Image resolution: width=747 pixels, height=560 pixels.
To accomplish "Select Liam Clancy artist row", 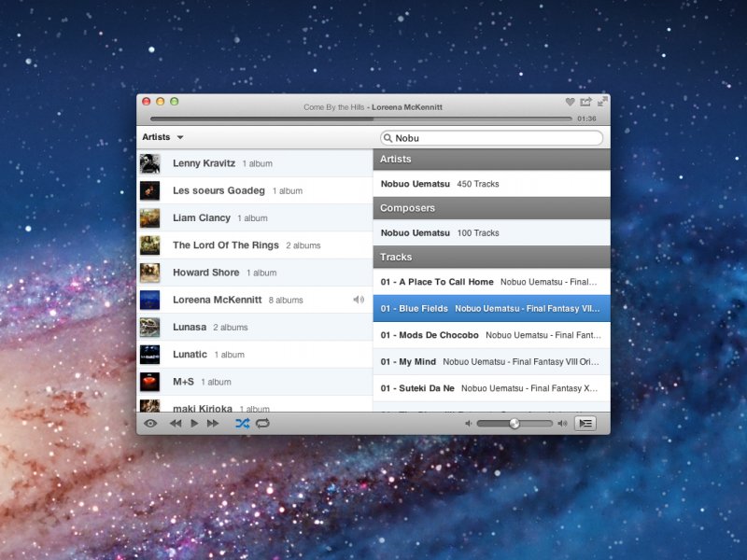I will [x=255, y=218].
